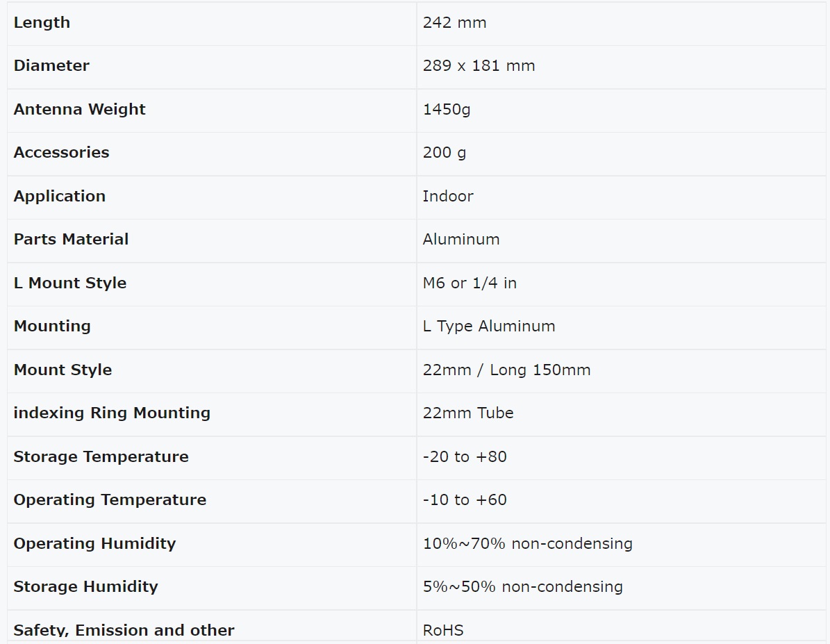Click the Operating Temperature label
This screenshot has height=644, width=830.
110,500
